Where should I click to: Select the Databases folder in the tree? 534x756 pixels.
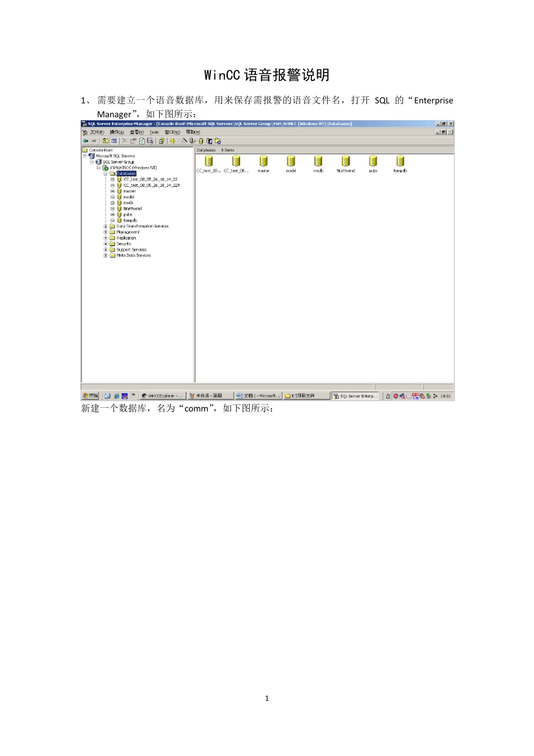click(126, 174)
